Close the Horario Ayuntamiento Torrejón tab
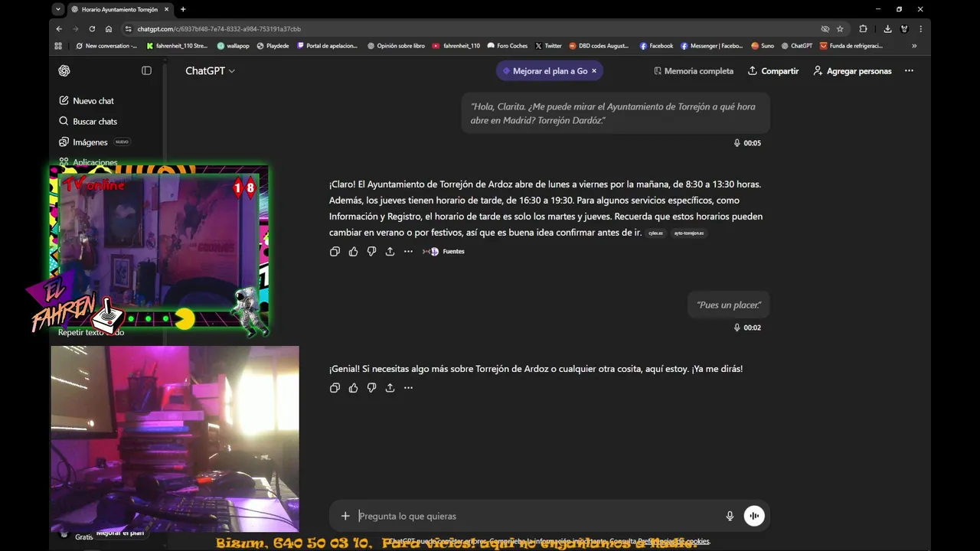980x551 pixels. (166, 9)
